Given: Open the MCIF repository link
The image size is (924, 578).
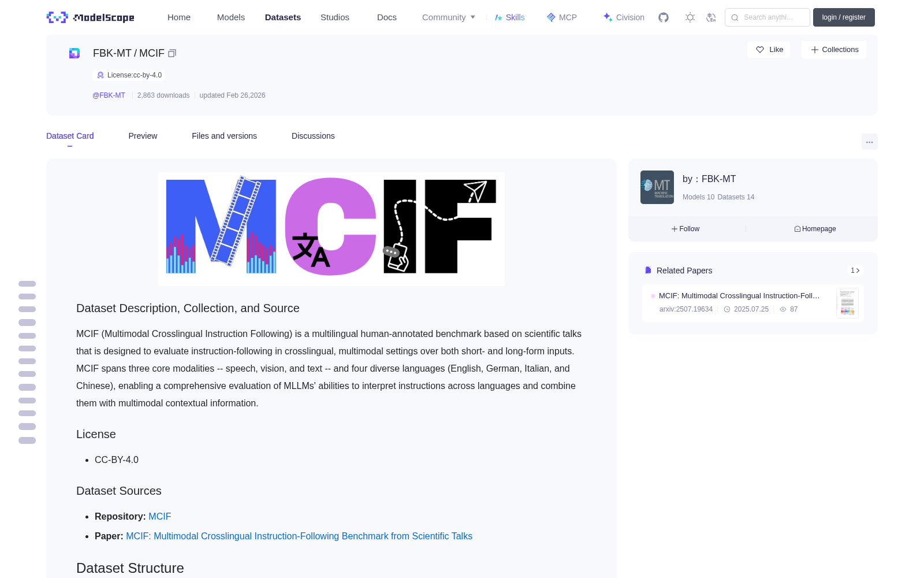Looking at the screenshot, I should [160, 516].
